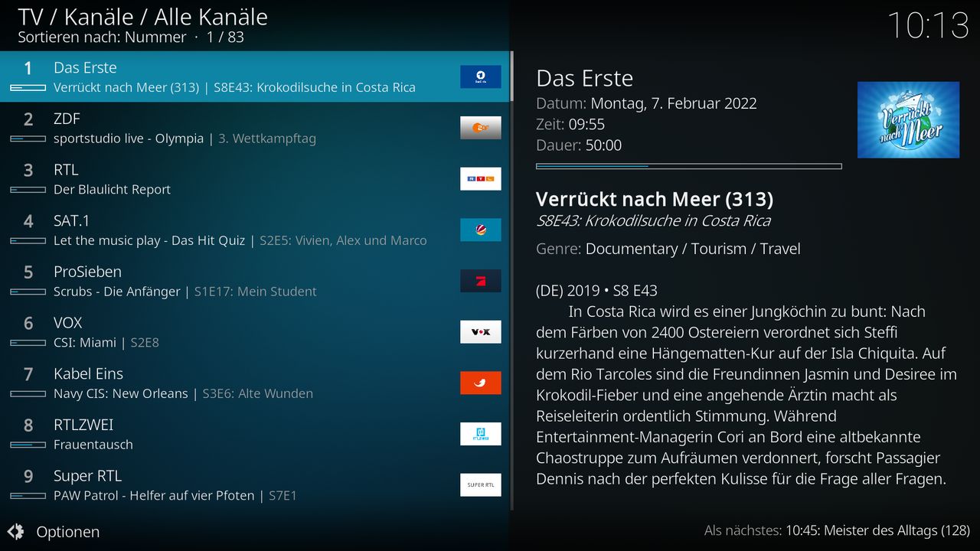Click the TV / Kanäle / Alle Kanäle heading
The height and width of the screenshot is (551, 980).
click(x=143, y=17)
